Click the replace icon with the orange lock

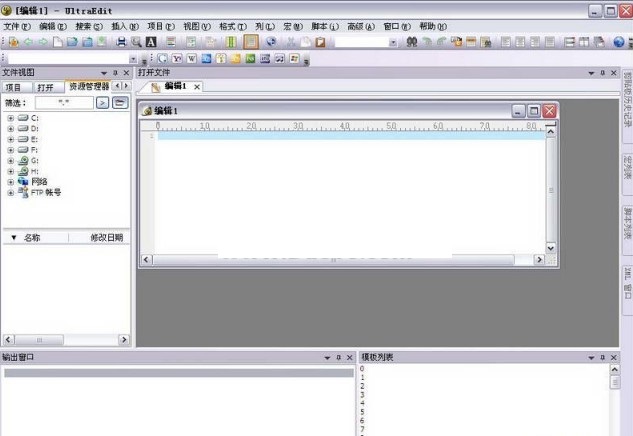(457, 42)
